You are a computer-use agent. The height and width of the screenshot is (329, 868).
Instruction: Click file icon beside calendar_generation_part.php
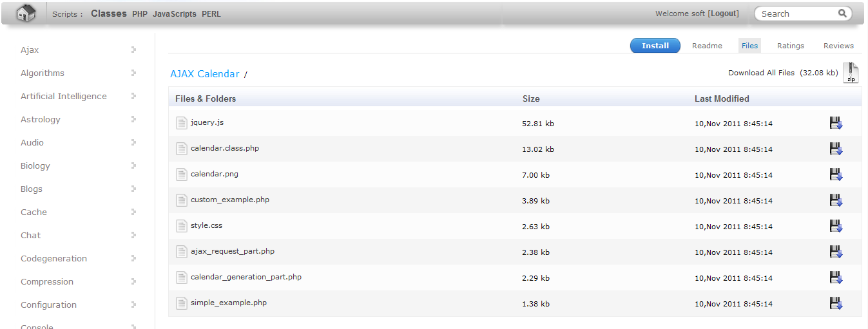(x=182, y=277)
